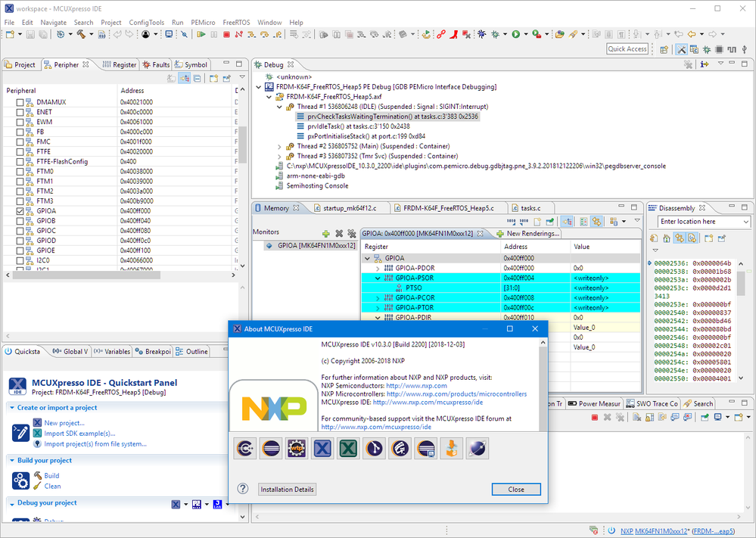Viewport: 756px width, 538px height.
Task: Switch to the Register tab
Action: pos(120,64)
